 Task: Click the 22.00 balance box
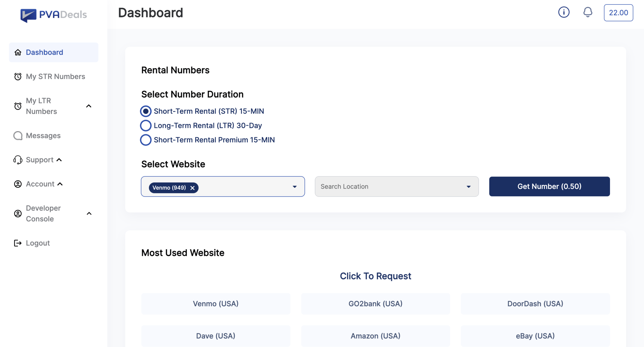click(618, 13)
